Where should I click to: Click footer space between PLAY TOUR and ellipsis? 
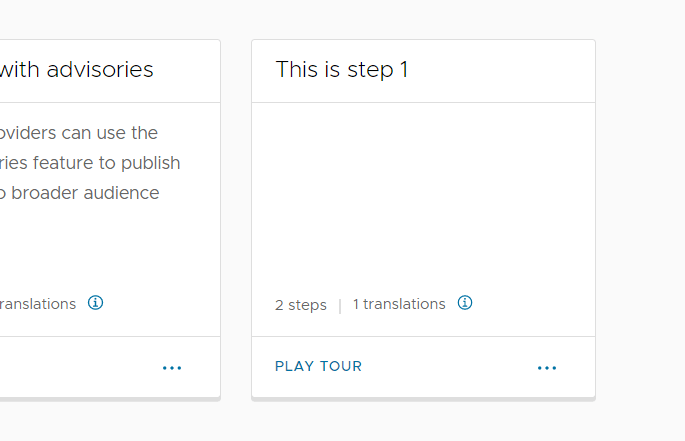450,367
